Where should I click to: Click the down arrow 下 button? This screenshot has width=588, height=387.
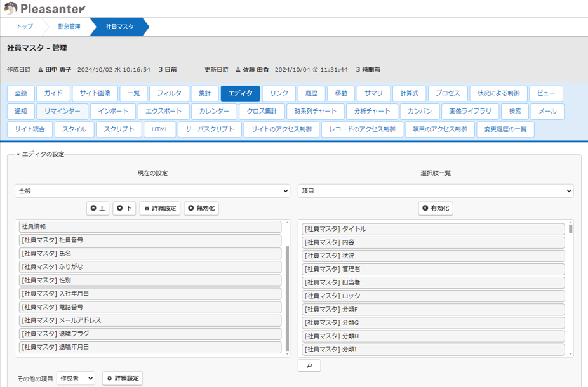pos(124,208)
